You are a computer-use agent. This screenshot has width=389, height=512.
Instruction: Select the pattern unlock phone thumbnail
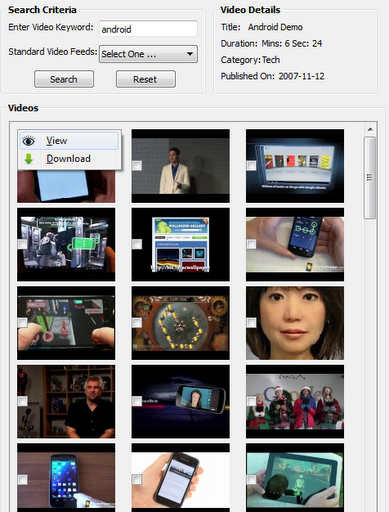pos(295,245)
